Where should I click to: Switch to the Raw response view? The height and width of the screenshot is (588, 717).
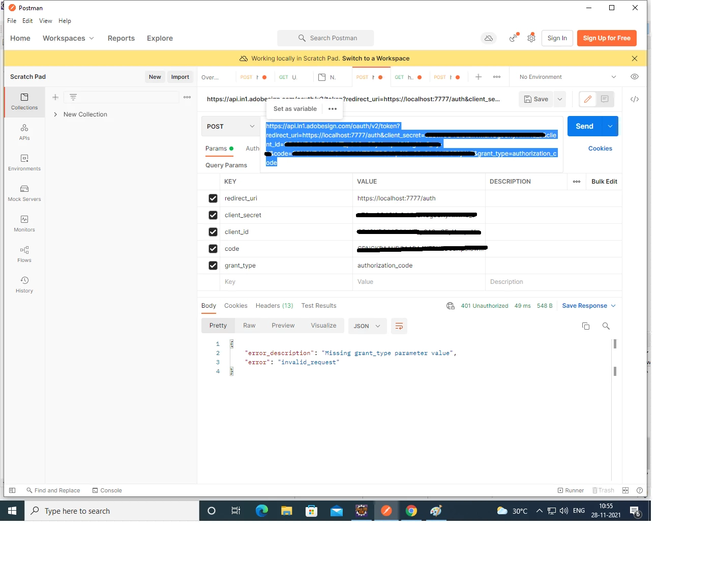pyautogui.click(x=249, y=326)
